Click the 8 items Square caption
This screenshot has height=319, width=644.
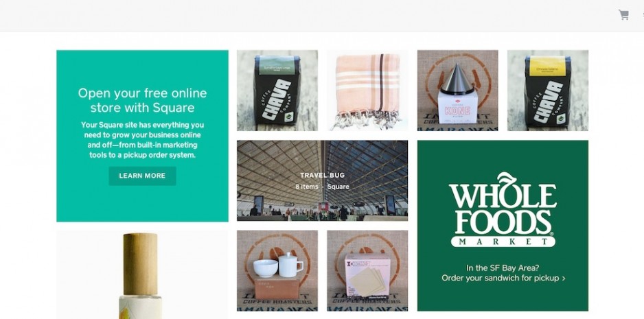pyautogui.click(x=323, y=187)
